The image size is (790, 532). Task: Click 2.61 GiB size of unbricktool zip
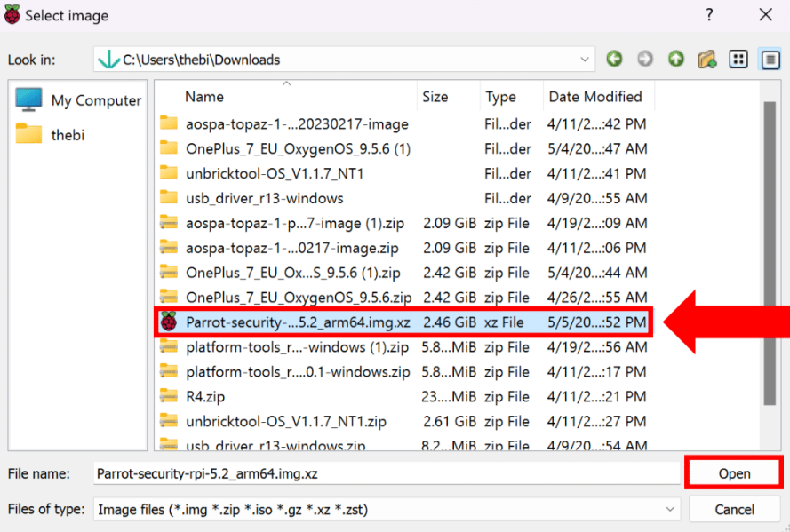click(x=450, y=421)
